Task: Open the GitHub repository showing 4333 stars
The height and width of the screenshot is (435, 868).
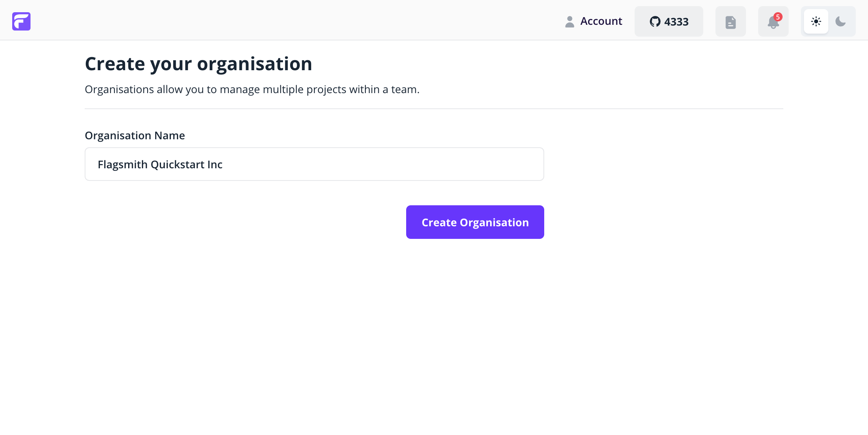Action: [x=669, y=22]
